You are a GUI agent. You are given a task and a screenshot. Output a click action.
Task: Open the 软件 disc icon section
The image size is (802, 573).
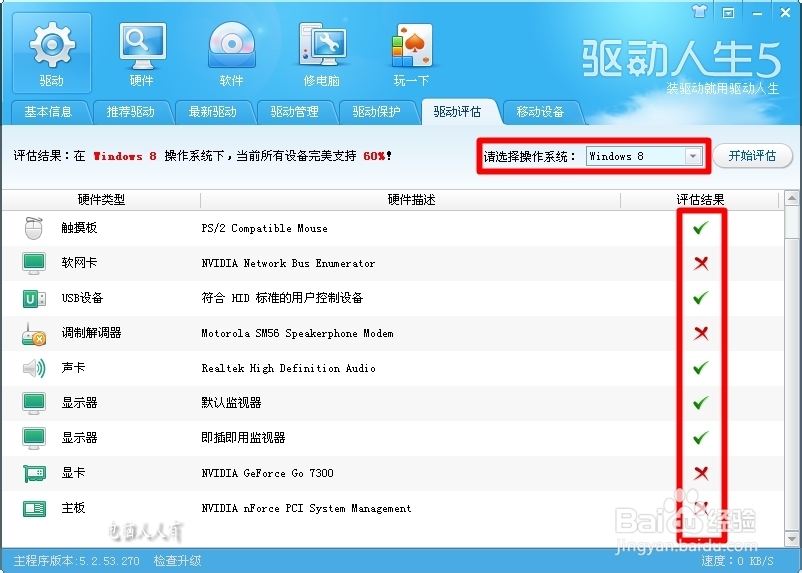232,53
